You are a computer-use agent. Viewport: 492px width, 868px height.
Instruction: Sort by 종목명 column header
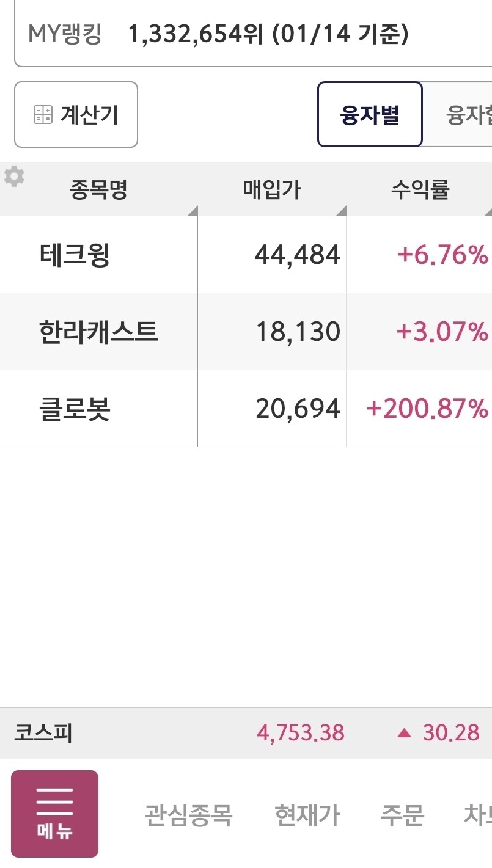[x=98, y=190]
